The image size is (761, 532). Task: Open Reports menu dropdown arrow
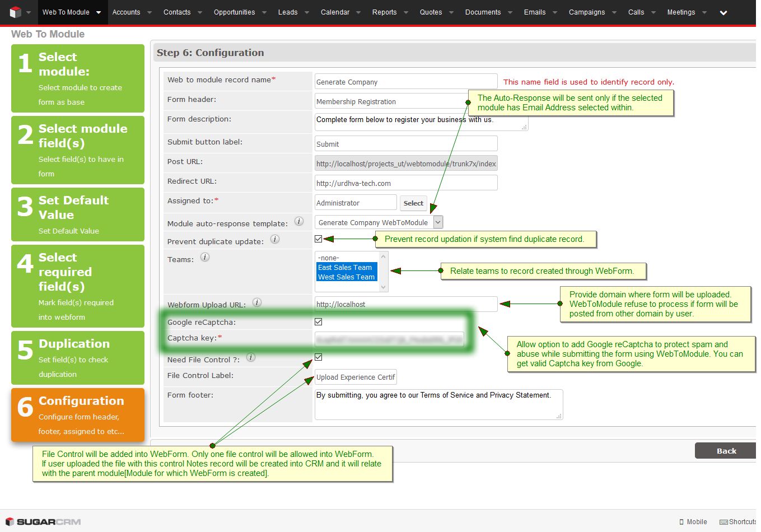click(406, 12)
